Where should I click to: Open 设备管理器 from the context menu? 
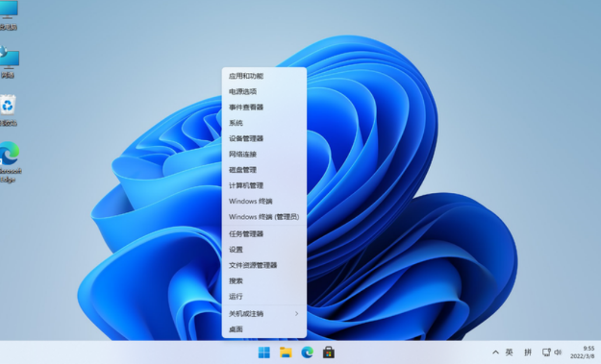click(246, 139)
